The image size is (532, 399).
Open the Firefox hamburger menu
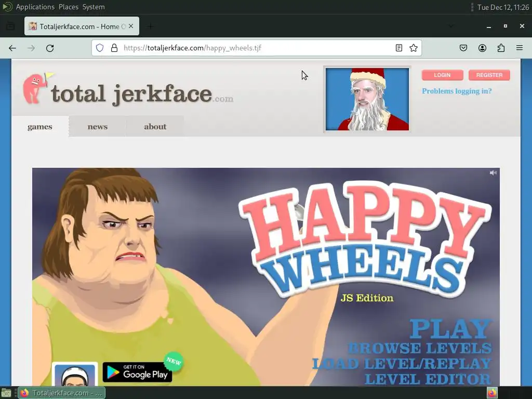[x=520, y=48]
